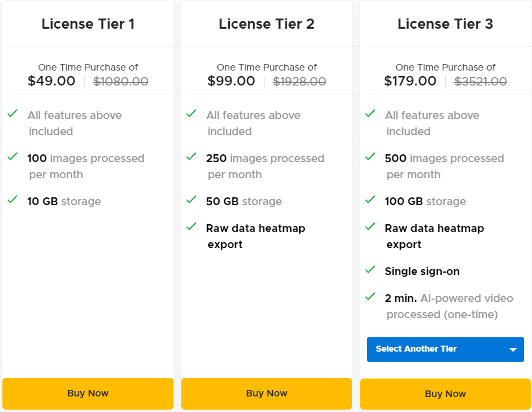Buy Now for License Tier 3
The height and width of the screenshot is (412, 532).
(x=445, y=393)
